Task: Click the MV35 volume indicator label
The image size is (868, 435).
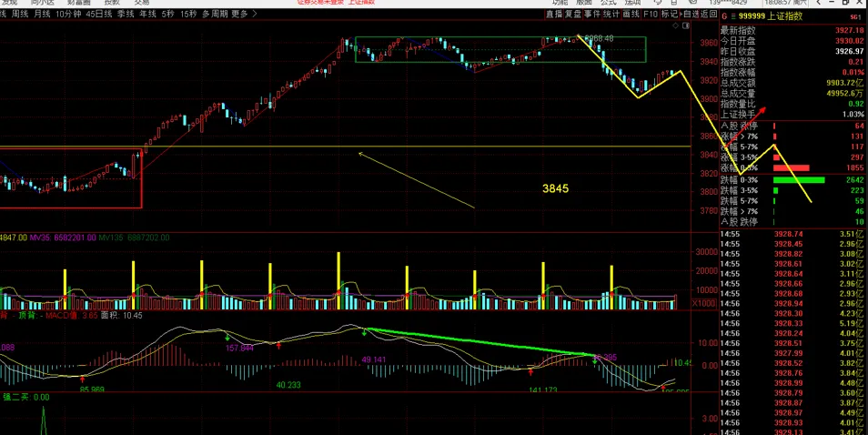Action: 63,238
